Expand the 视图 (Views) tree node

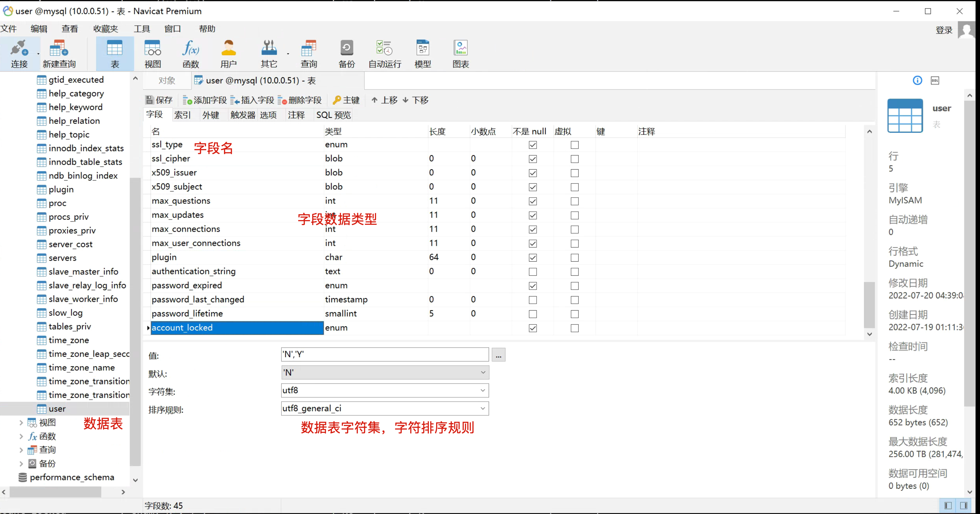tap(21, 423)
